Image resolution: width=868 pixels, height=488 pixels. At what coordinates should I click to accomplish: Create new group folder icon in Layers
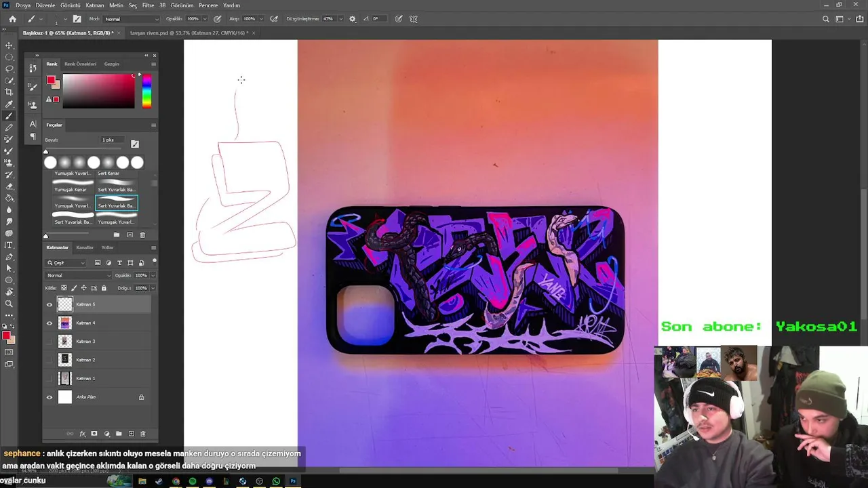[119, 434]
